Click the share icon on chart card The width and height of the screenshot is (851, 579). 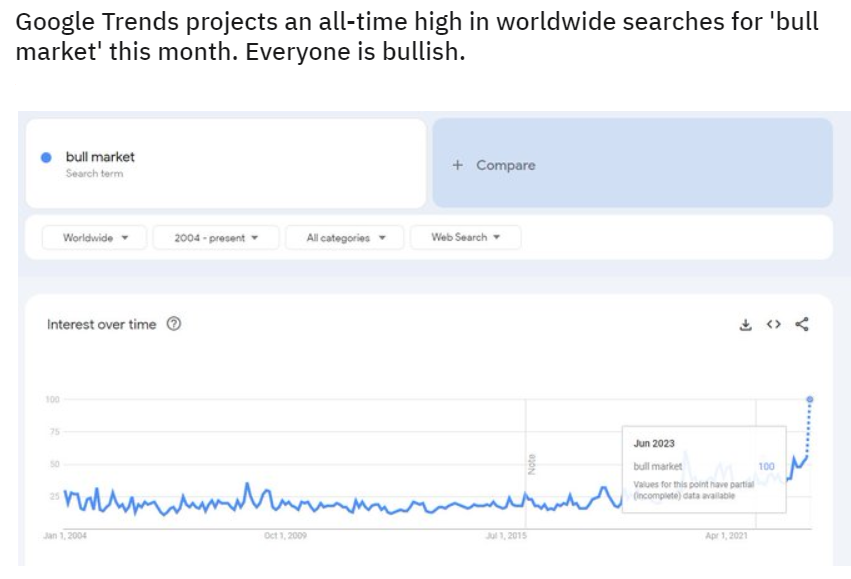tap(801, 324)
